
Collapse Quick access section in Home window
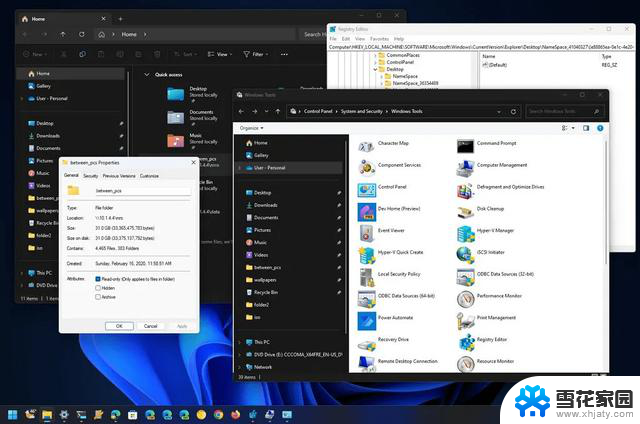point(147,75)
